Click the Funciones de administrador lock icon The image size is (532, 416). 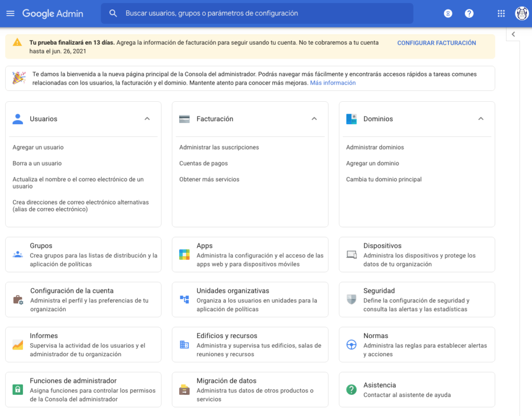[18, 389]
